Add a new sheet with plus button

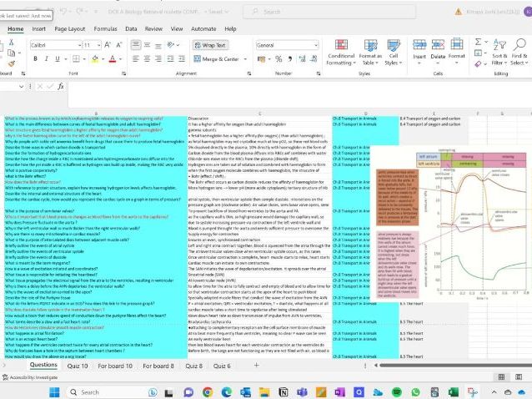click(x=256, y=366)
